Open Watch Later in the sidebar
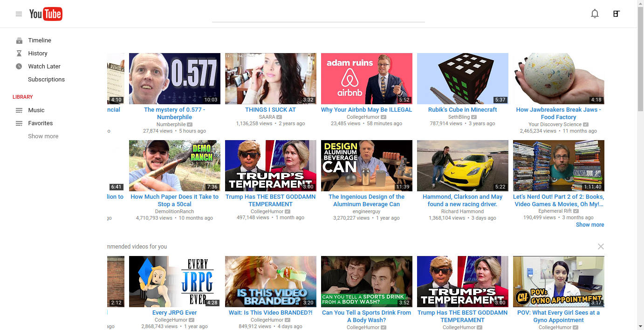This screenshot has height=330, width=644. click(44, 67)
